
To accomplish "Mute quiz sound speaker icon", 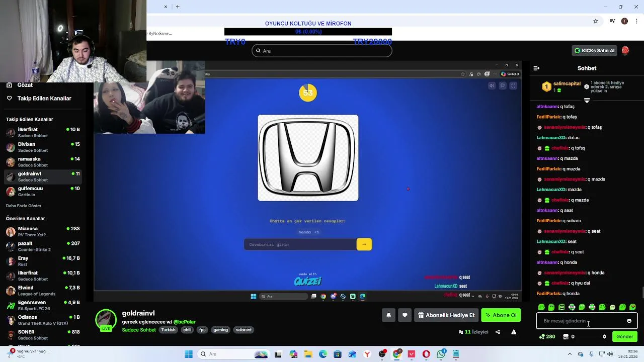I will (x=492, y=86).
